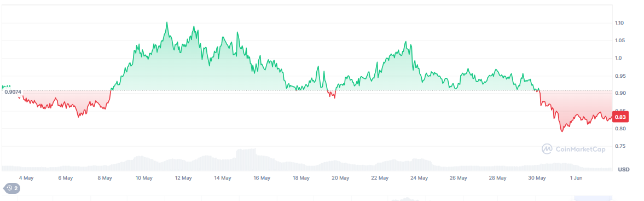The image size is (644, 201).
Task: Click the 8 May date label
Action: (x=105, y=178)
